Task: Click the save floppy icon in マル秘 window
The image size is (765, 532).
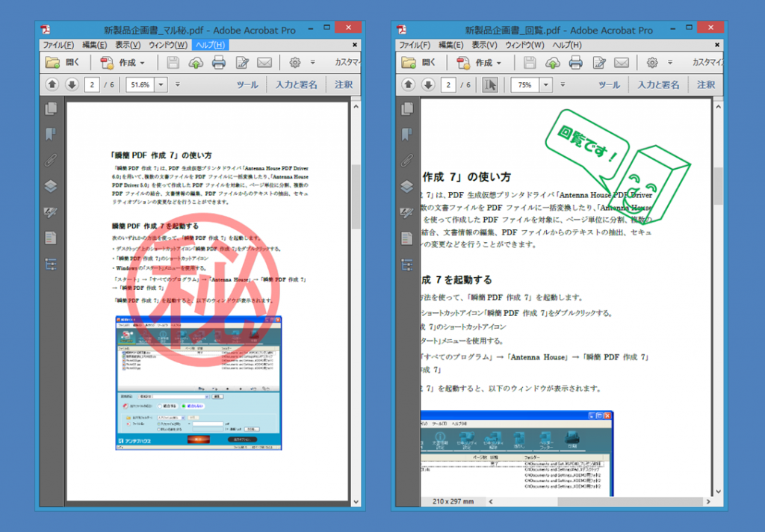Action: (173, 63)
